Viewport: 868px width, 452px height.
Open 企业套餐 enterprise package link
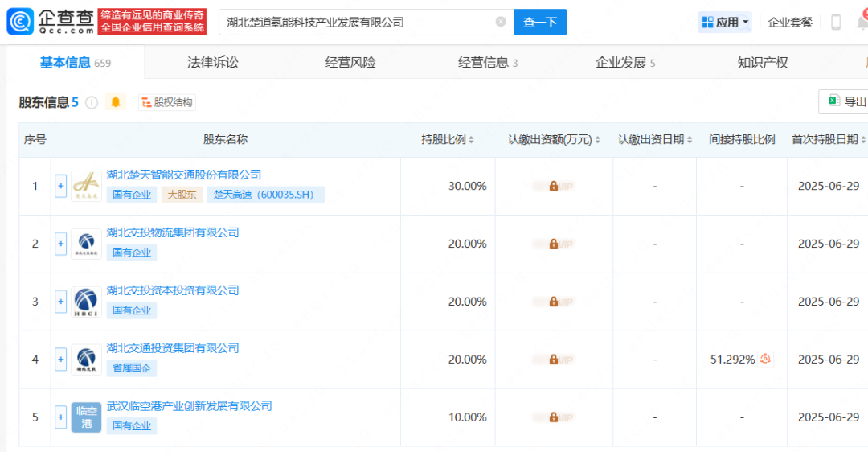pos(790,23)
